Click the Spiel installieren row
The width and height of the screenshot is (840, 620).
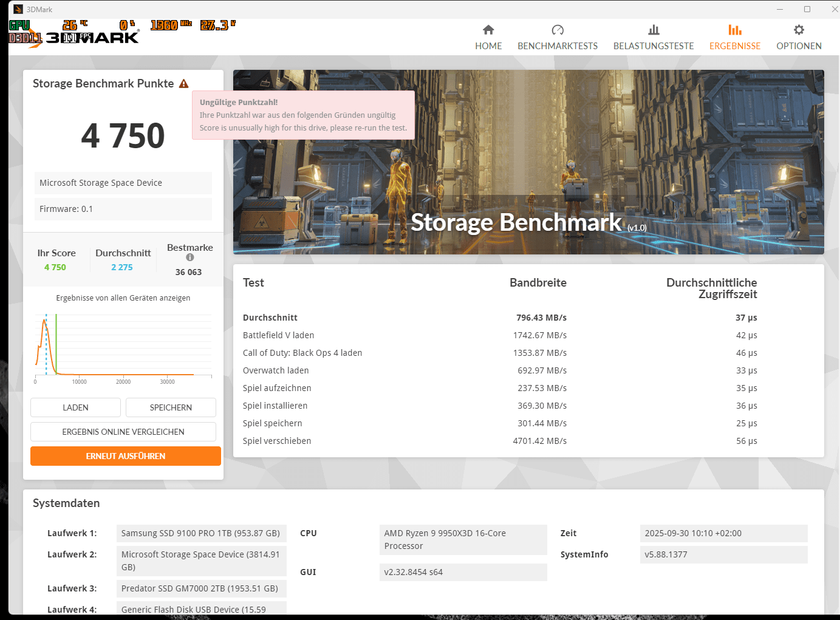[500, 406]
